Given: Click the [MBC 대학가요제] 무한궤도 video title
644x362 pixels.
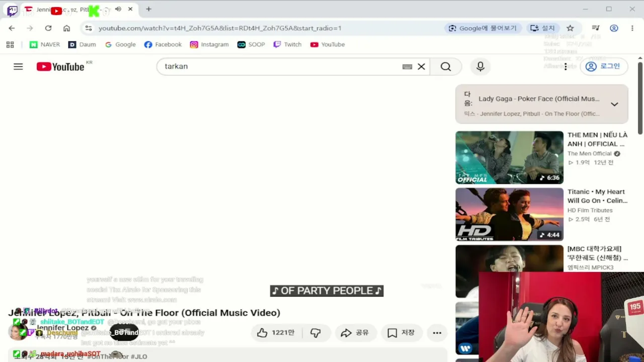Looking at the screenshot, I should [598, 253].
